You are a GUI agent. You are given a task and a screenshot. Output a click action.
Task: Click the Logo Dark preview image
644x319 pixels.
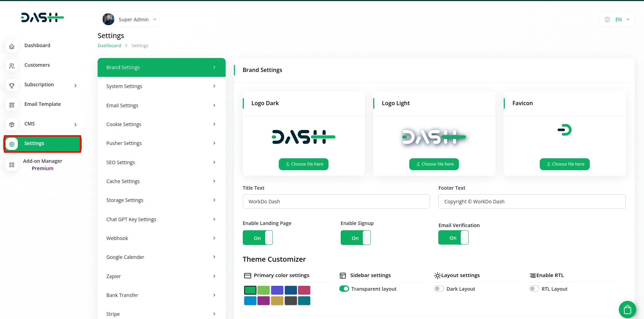coord(304,137)
